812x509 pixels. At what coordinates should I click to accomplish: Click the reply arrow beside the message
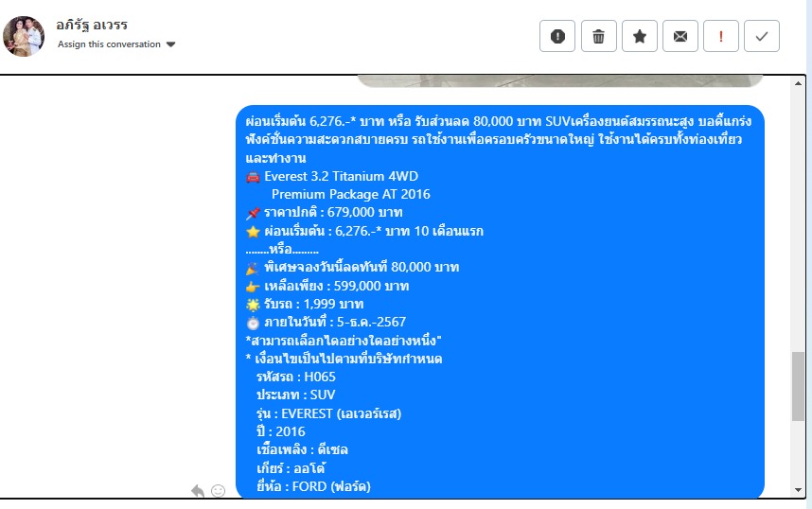coord(197,490)
